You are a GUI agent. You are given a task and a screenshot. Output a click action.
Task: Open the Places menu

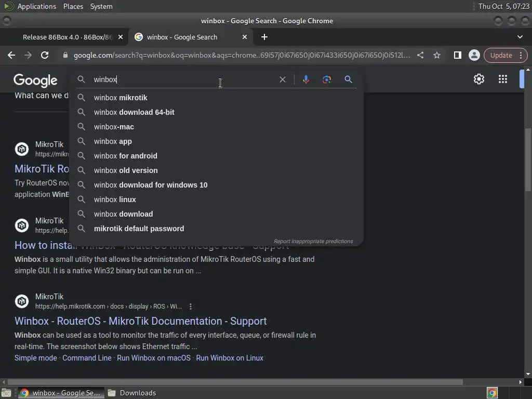(73, 6)
